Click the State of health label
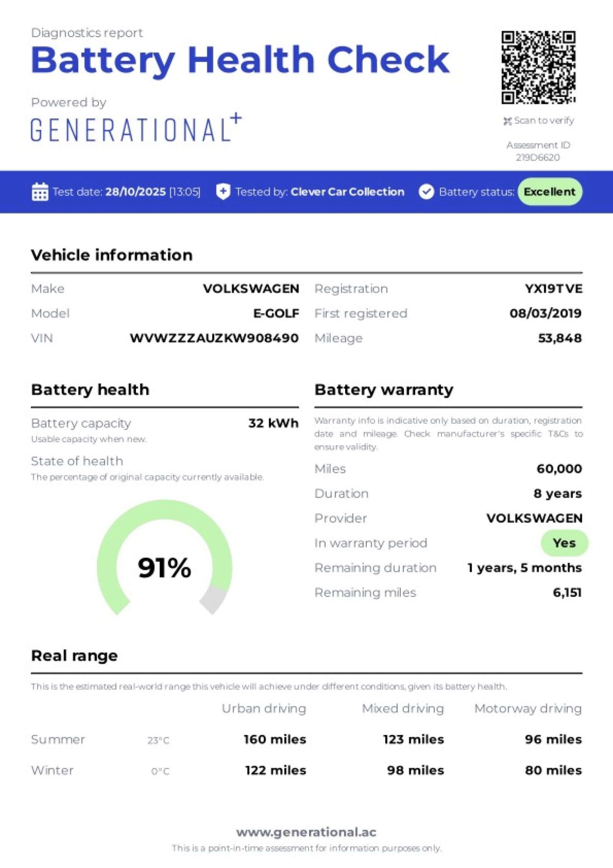The image size is (613, 868). tap(77, 461)
